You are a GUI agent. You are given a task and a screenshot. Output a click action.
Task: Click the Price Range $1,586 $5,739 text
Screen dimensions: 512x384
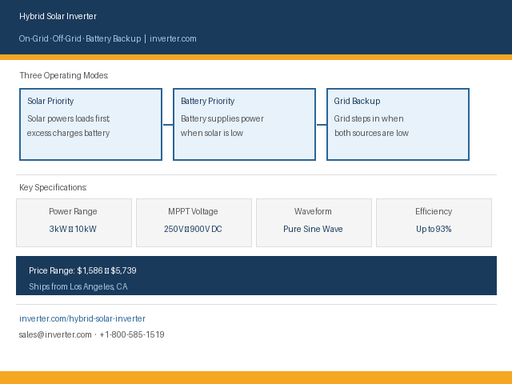point(82,271)
